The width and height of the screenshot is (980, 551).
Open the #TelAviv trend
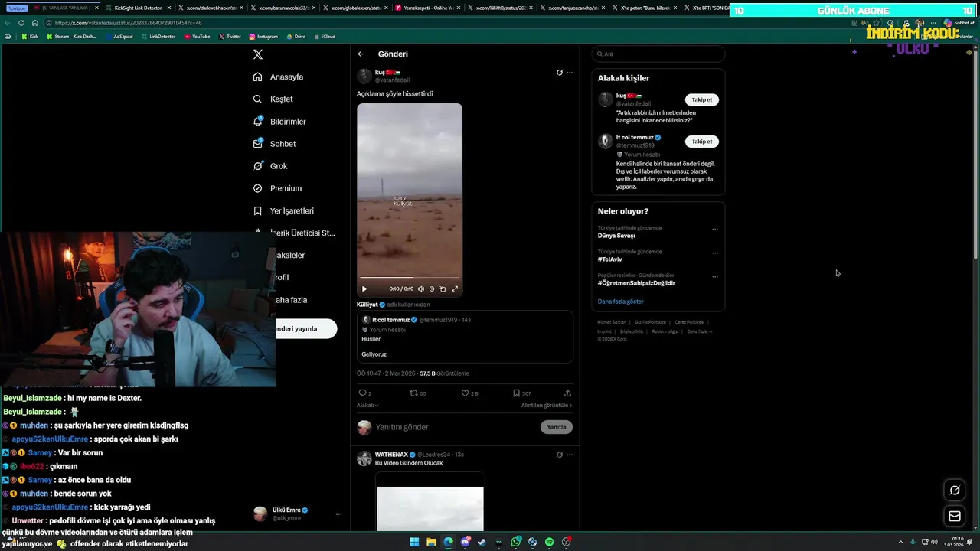pos(610,259)
